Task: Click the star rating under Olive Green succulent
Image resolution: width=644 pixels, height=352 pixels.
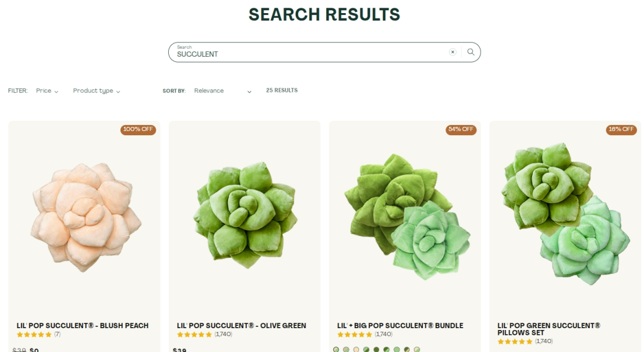Action: click(194, 335)
